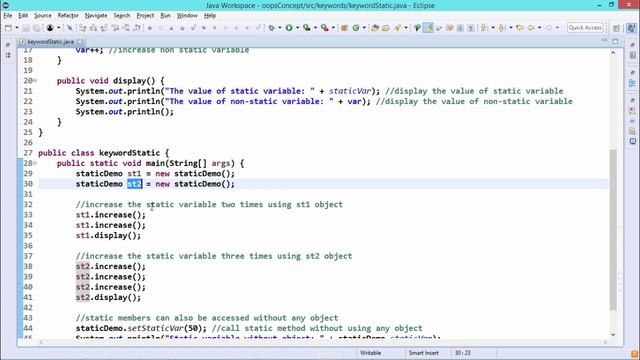Open the Run configurations dropdown arrow
Screen dimensions: 640x360
(x=297, y=28)
